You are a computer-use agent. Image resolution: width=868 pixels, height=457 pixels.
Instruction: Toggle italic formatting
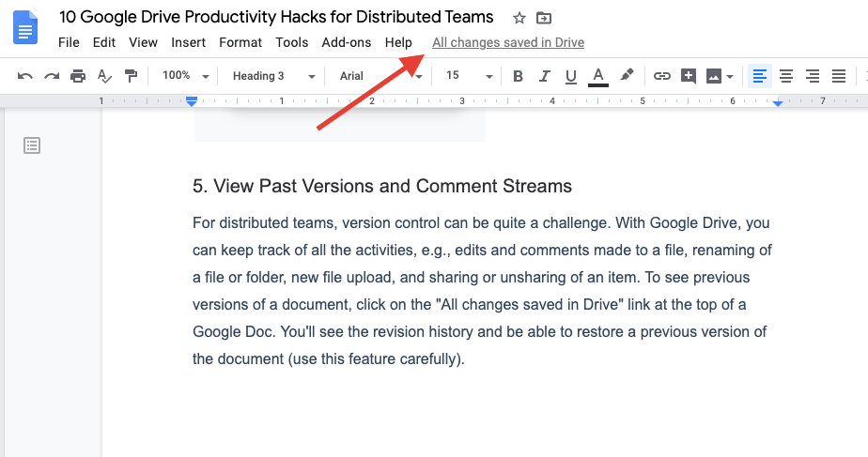click(x=544, y=76)
